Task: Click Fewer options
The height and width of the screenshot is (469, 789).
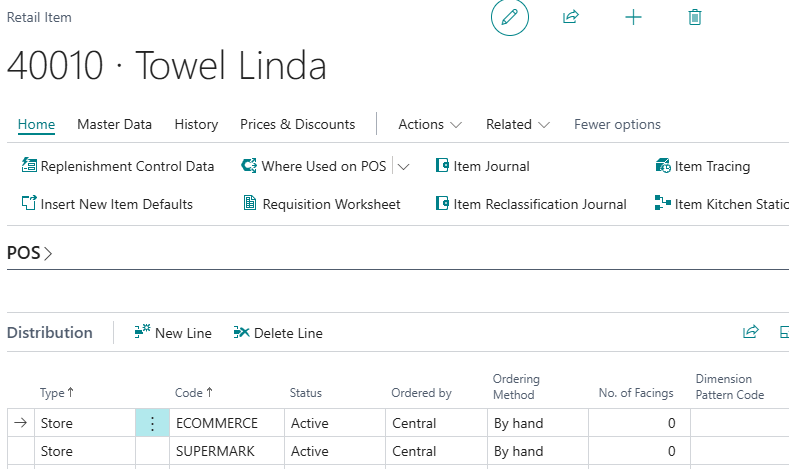Action: click(617, 125)
